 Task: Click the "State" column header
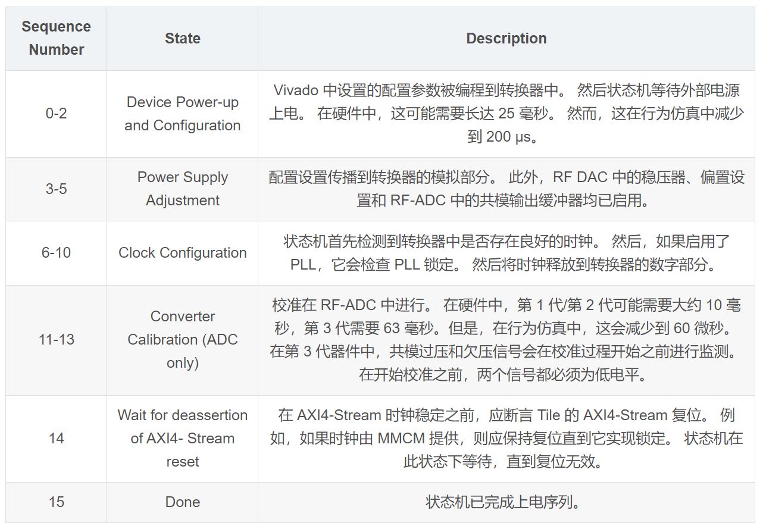[182, 39]
